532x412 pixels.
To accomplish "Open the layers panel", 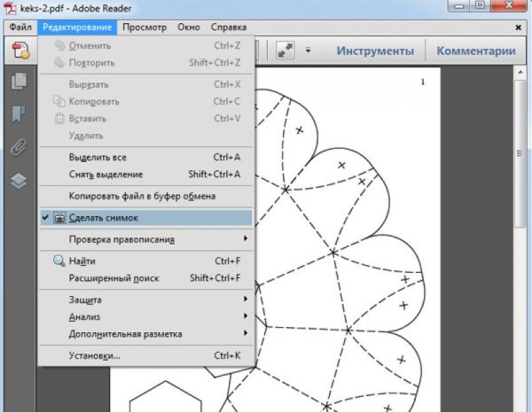I will coord(18,180).
